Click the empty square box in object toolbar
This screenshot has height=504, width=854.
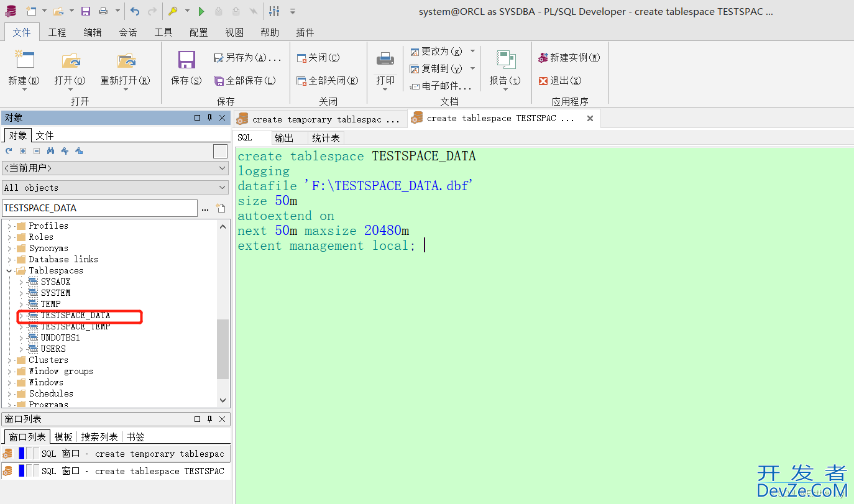point(220,151)
